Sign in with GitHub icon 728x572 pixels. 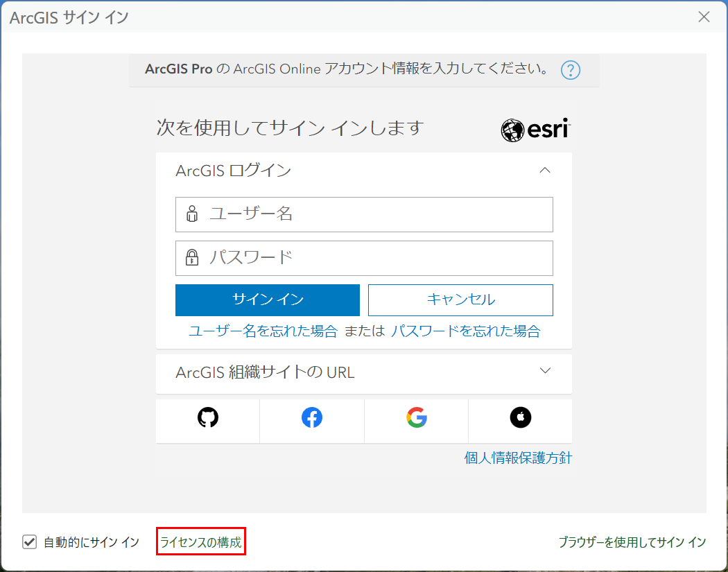point(207,417)
